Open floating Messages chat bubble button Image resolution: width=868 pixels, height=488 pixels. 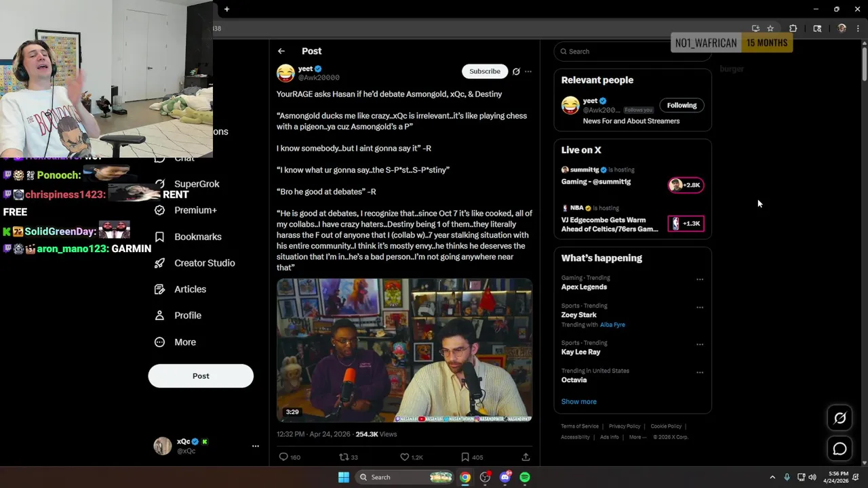[840, 449]
